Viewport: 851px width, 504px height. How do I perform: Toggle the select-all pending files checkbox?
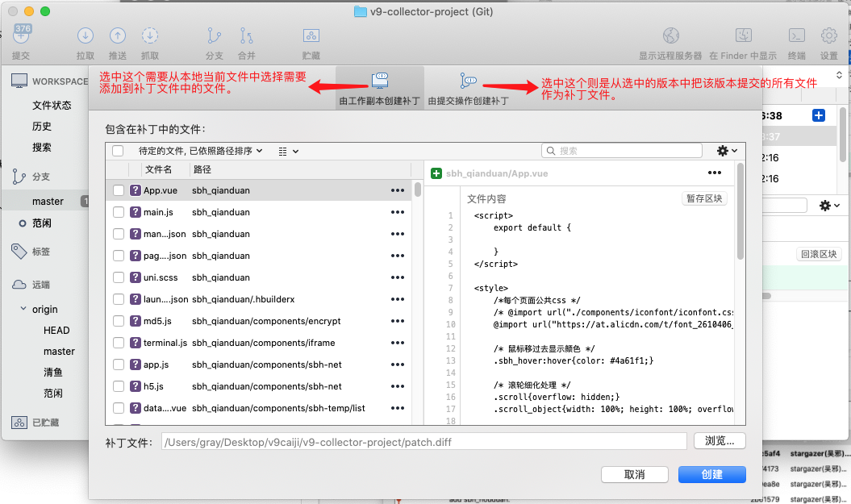tap(118, 151)
